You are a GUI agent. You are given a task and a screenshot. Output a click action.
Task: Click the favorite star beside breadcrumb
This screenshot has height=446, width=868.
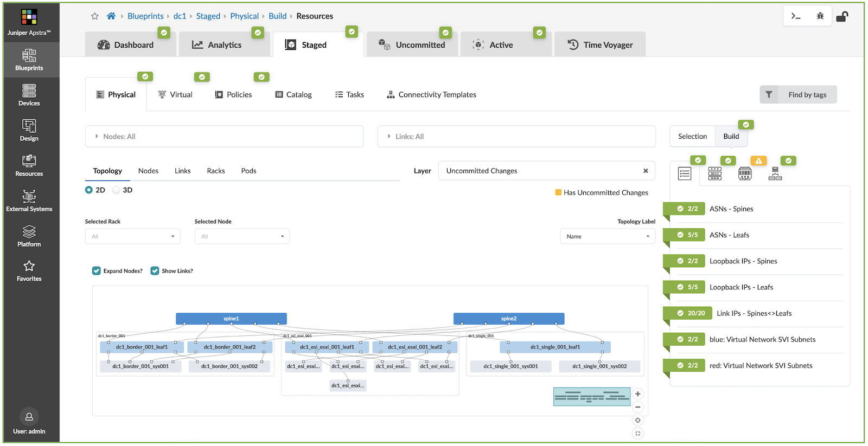95,16
